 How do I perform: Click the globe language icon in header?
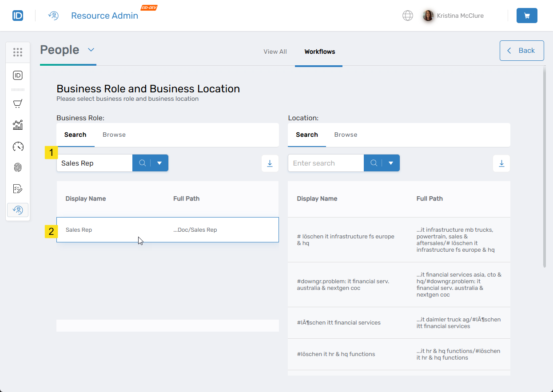[x=407, y=16]
